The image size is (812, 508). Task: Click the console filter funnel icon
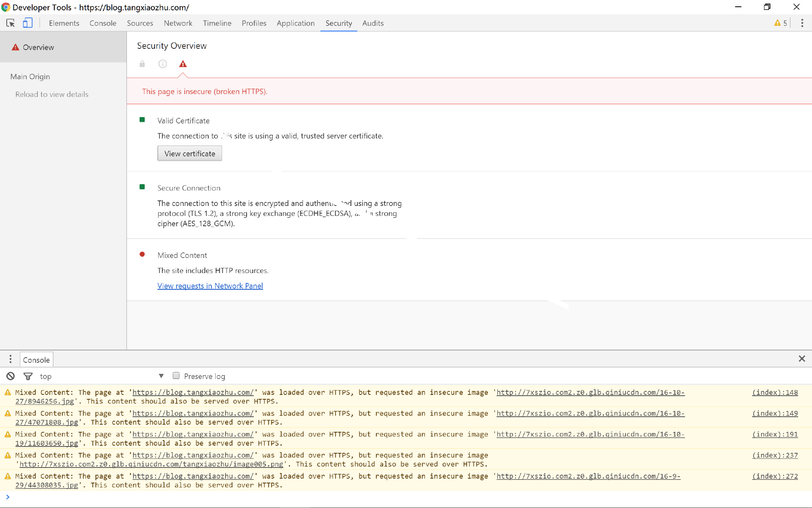click(28, 376)
